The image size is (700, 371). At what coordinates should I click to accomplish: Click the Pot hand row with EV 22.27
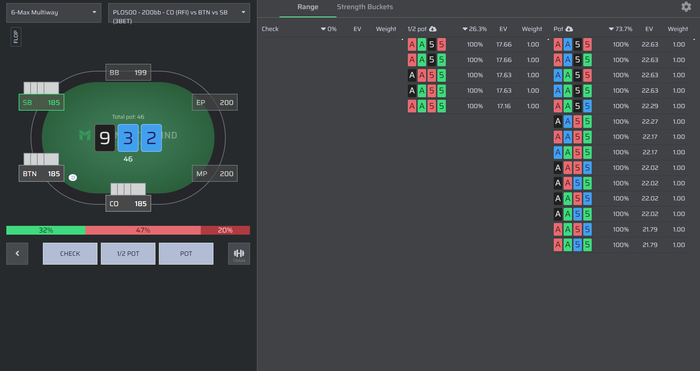(x=621, y=121)
